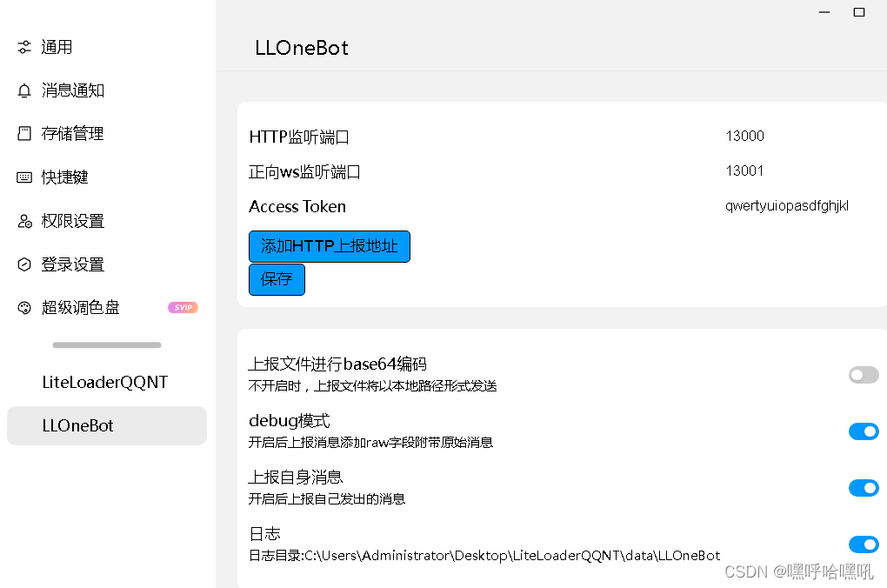Click the HTTP监听端口 value 13000

tap(744, 137)
